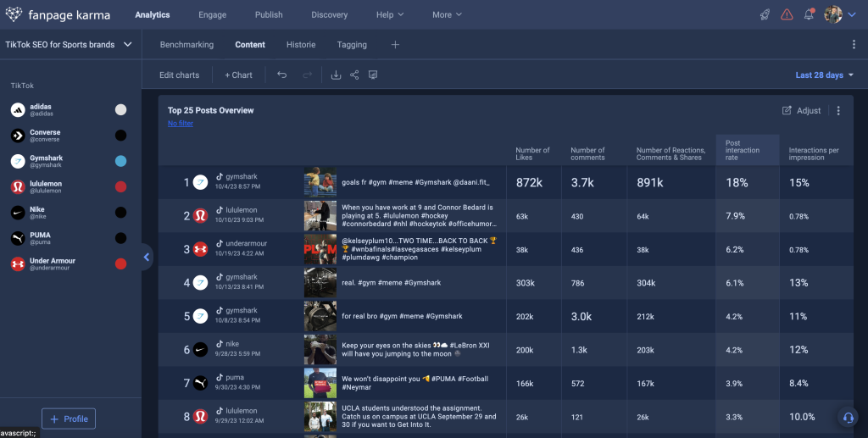The height and width of the screenshot is (438, 868).
Task: Open the Engage menu
Action: click(212, 14)
